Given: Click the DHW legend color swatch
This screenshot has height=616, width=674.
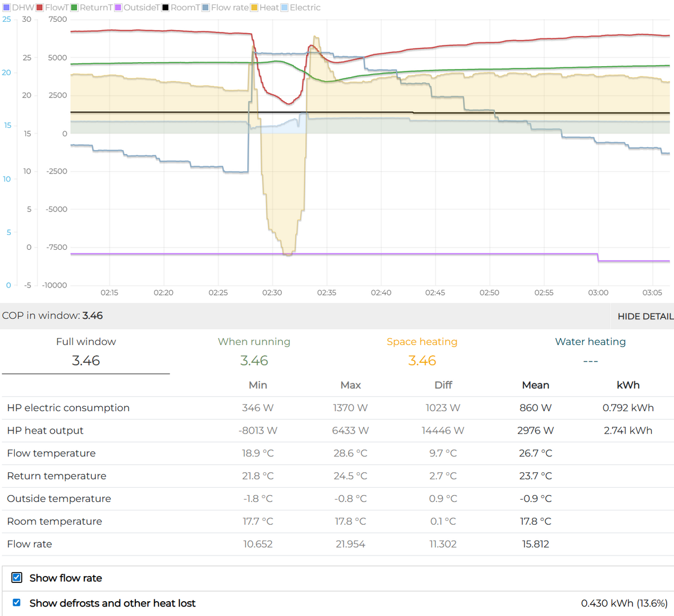Looking at the screenshot, I should [7, 7].
